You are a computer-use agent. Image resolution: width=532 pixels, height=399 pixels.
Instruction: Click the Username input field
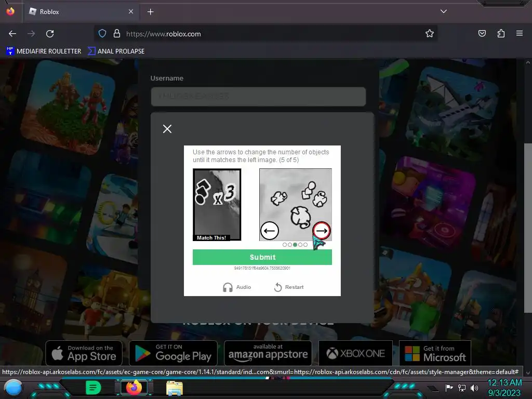click(x=258, y=96)
